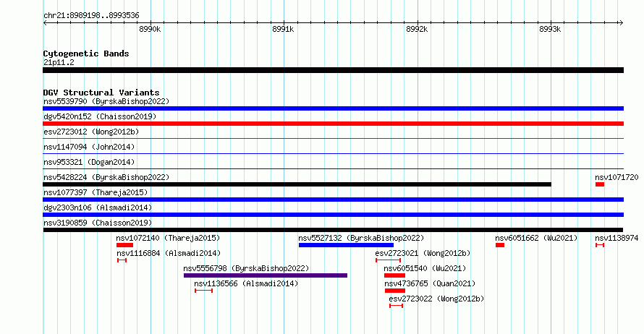This screenshot has width=644, height=334.
Task: Click the Cytogenetic Bands track title
Action: coord(86,53)
